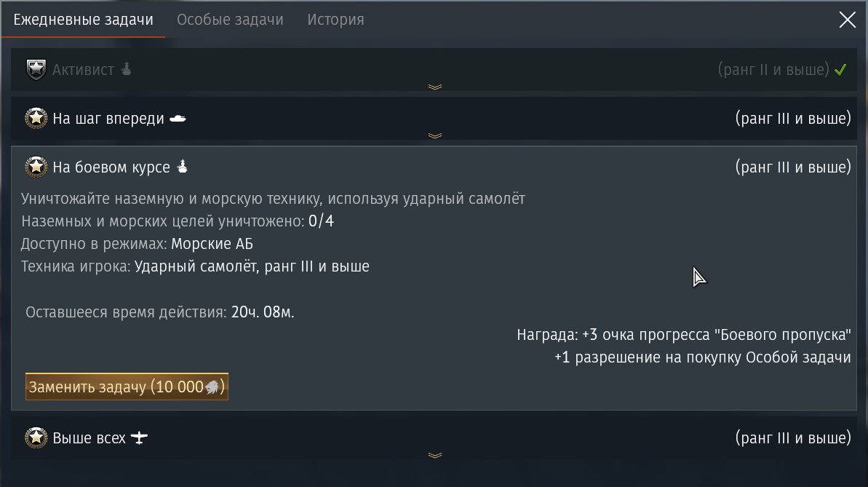The image size is (868, 487).
Task: Click the green checkmark on the Активист task
Action: pos(840,70)
